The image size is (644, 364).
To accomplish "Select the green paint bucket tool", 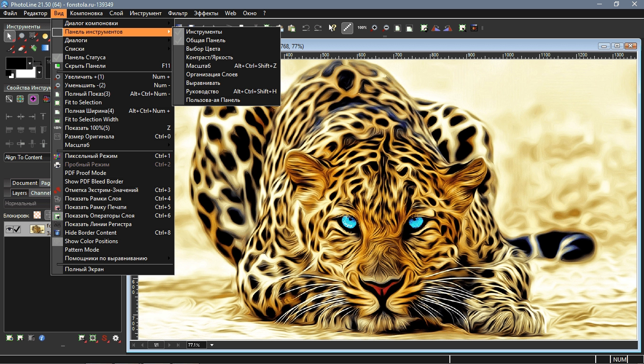I will coord(34,48).
